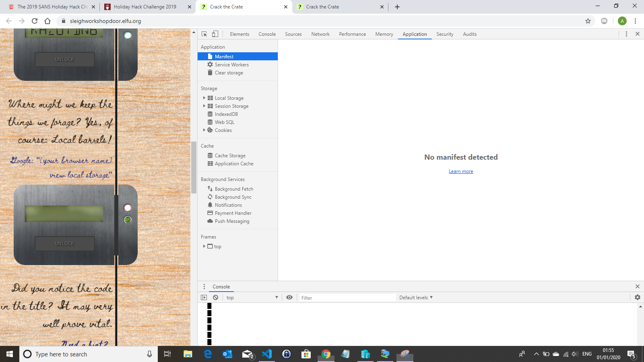Click the back navigation arrow
Screen dimensions: 644x362
pos(9,21)
